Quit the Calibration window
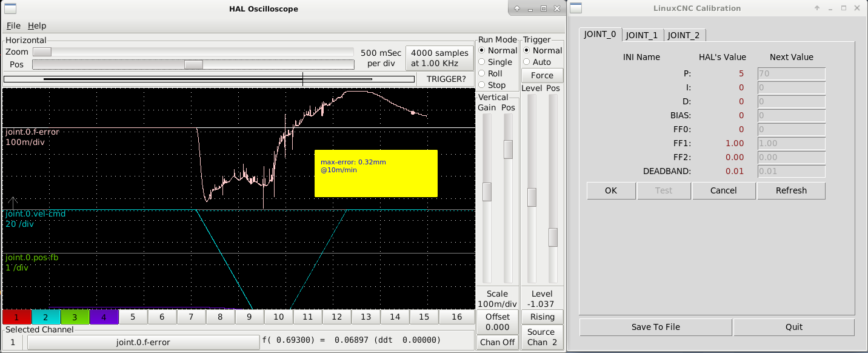Viewport: 868px width, 353px height. [x=794, y=327]
